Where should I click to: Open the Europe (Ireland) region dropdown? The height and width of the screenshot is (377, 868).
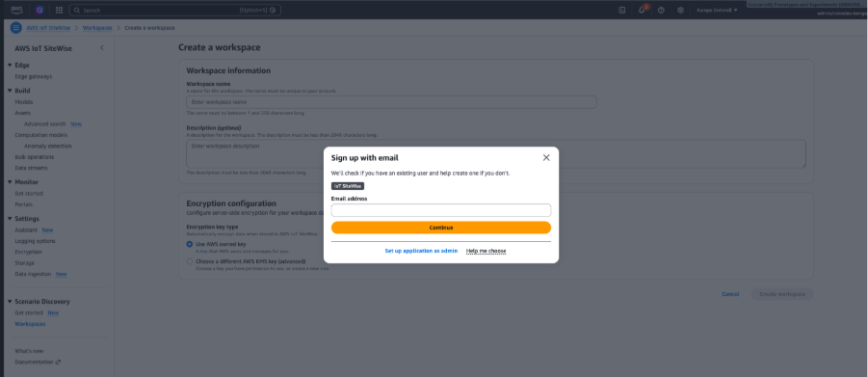coord(717,10)
